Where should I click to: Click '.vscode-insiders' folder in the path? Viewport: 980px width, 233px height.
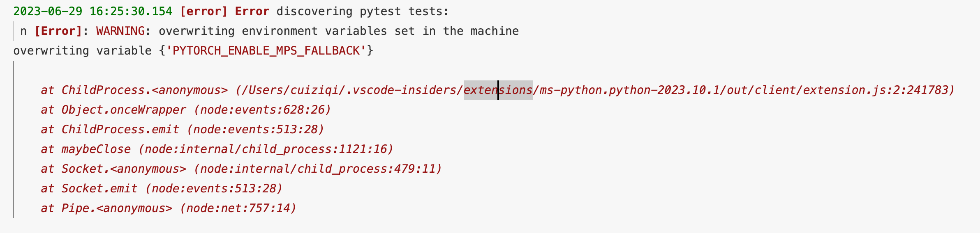coord(401,90)
